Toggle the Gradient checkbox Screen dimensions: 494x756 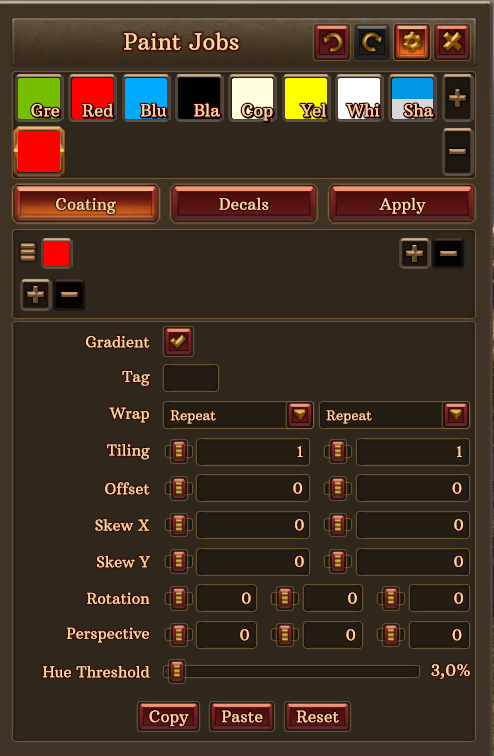tap(178, 342)
